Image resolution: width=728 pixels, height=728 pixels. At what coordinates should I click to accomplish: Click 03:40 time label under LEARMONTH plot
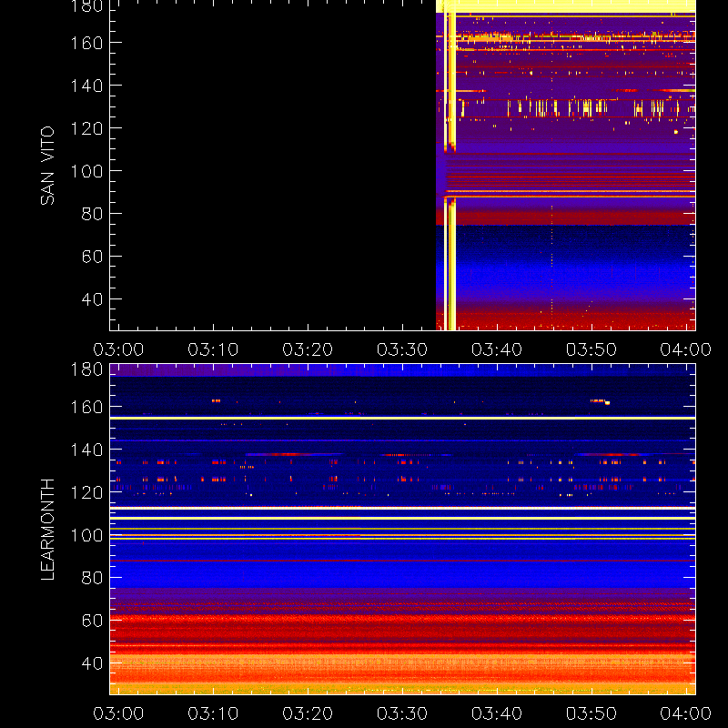[497, 713]
